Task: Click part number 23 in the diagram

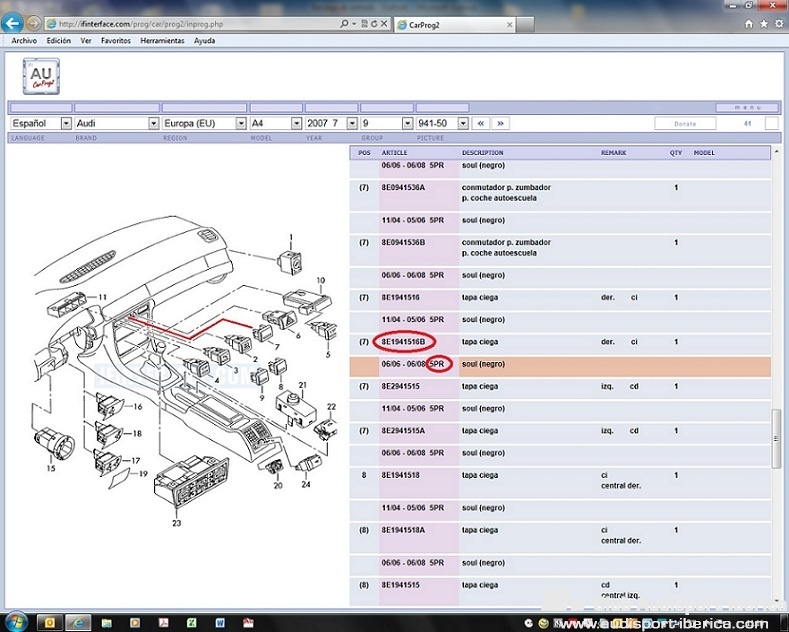Action: click(x=177, y=523)
